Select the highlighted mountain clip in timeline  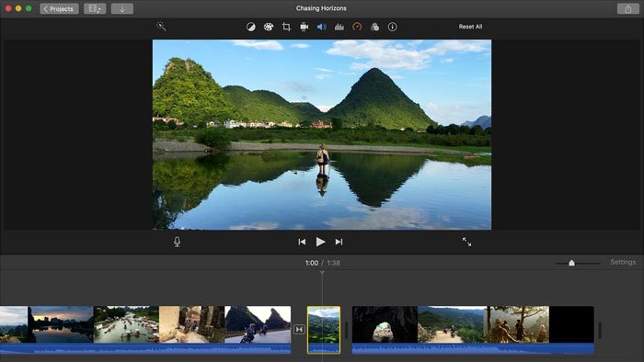pyautogui.click(x=324, y=330)
